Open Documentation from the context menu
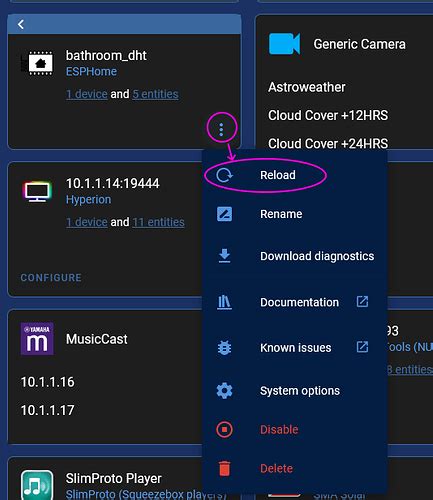This screenshot has width=433, height=500. click(295, 302)
